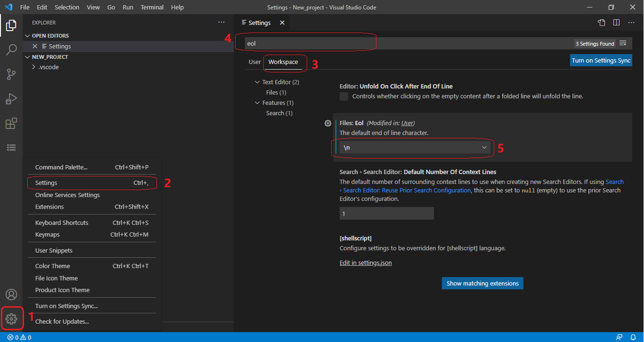
Task: Switch to the User settings tab
Action: 254,62
